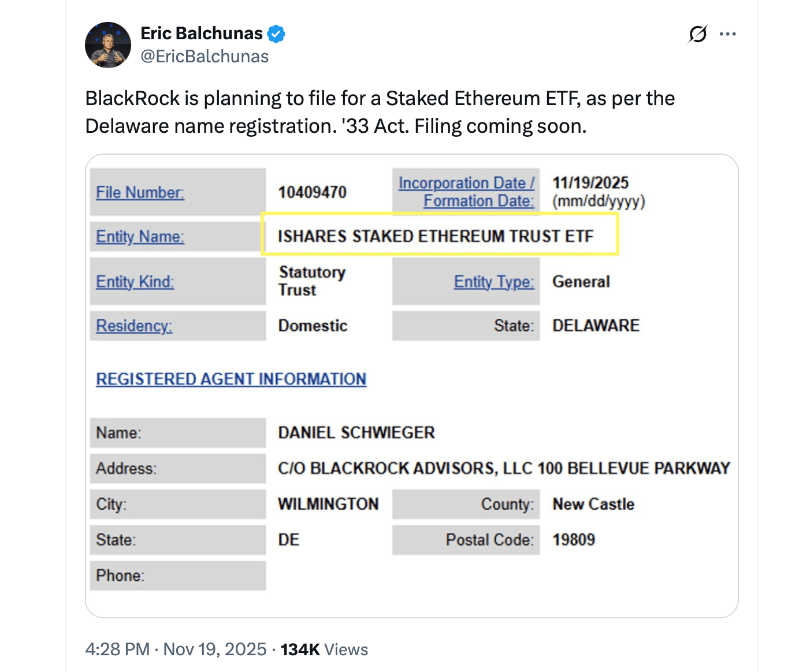This screenshot has width=788, height=672.
Task: Click the highlighted ISHARES STAKED ETHEREUM TRUST ETF name
Action: pyautogui.click(x=435, y=236)
